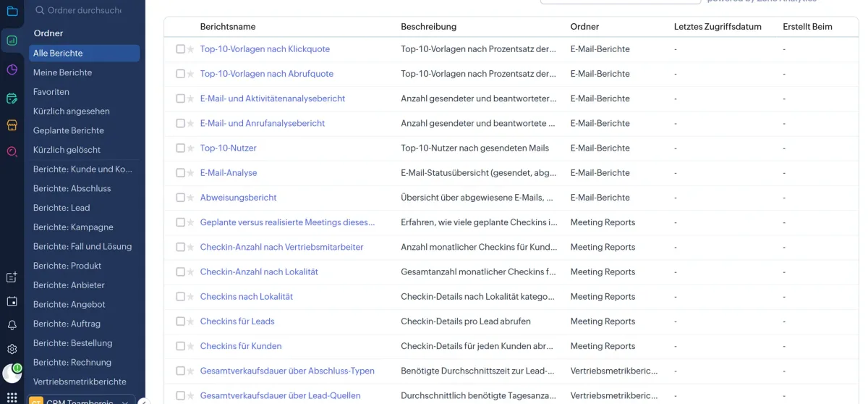The height and width of the screenshot is (404, 868).
Task: Click the Erstellt Beim column header
Action: point(807,27)
